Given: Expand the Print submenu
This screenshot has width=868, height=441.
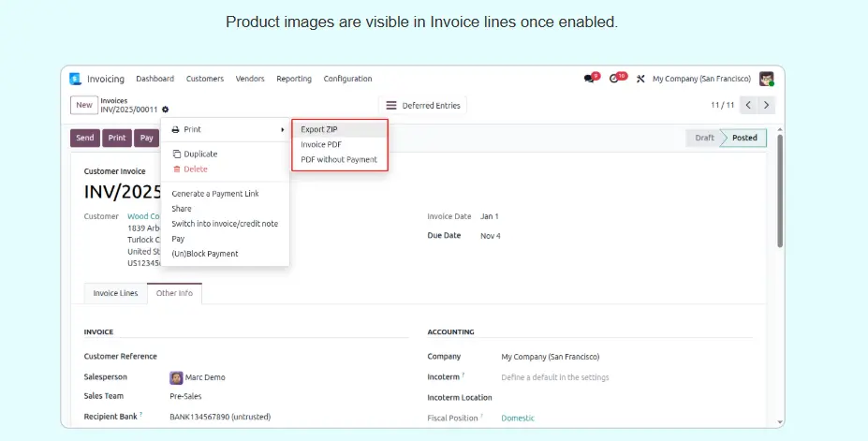Looking at the screenshot, I should (225, 129).
